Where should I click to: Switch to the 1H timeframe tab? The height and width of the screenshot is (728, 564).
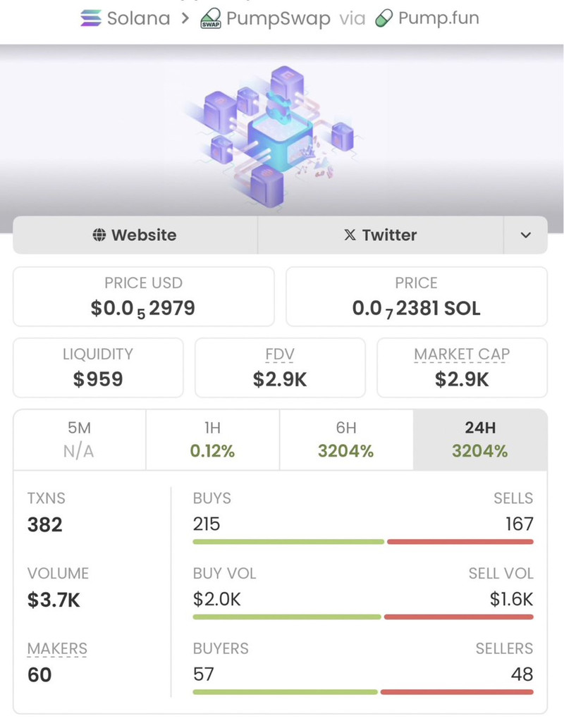click(x=212, y=440)
